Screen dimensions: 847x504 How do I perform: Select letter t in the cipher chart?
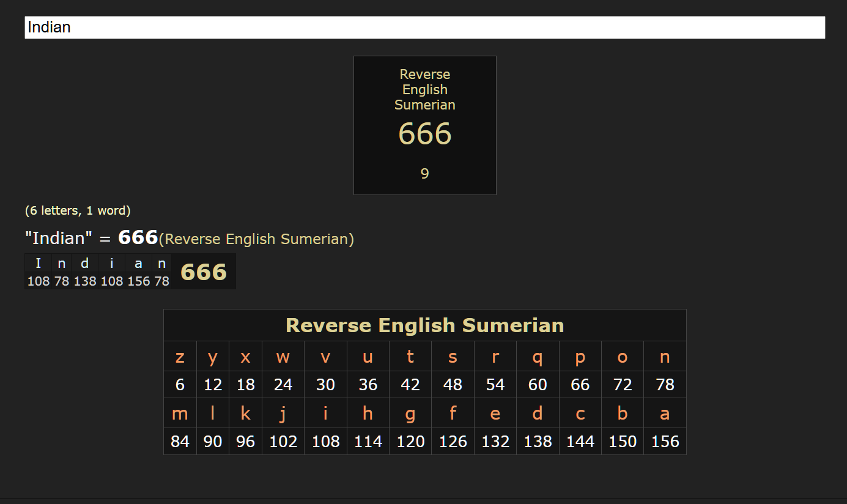410,357
